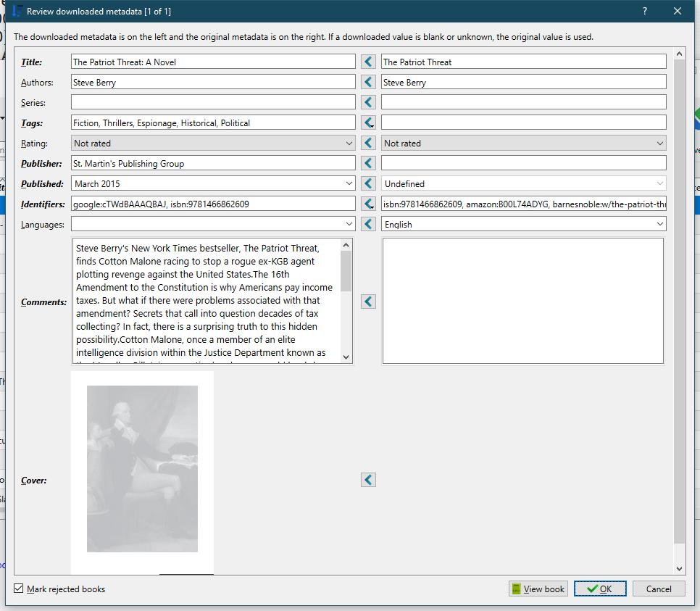
Task: Click the original Title field 'The Patriot Threat'
Action: (524, 62)
